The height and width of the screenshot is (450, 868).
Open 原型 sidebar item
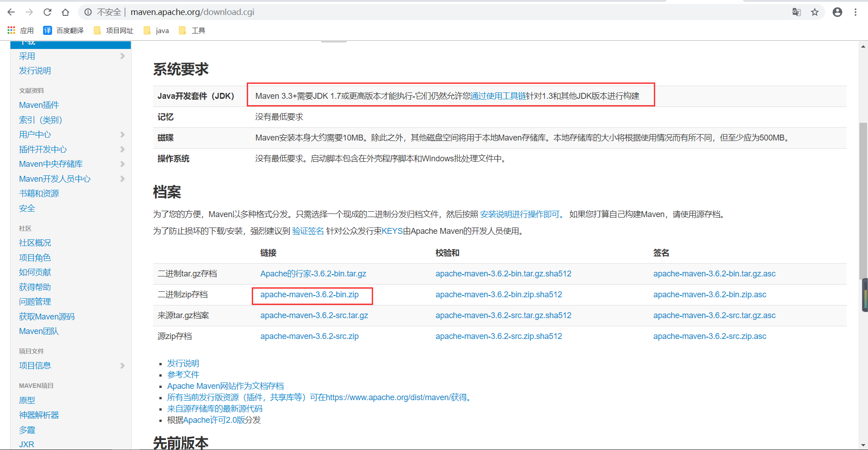point(27,401)
